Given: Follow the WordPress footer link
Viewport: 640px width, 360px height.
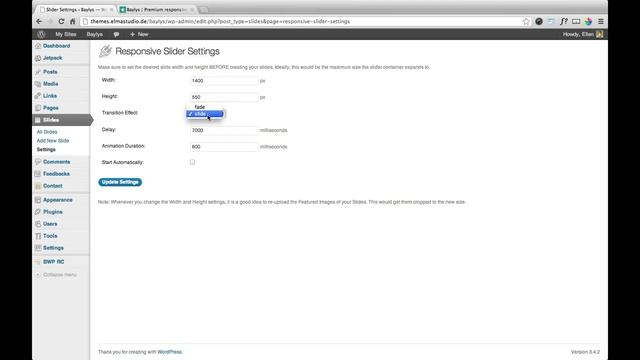Looking at the screenshot, I should tap(170, 352).
